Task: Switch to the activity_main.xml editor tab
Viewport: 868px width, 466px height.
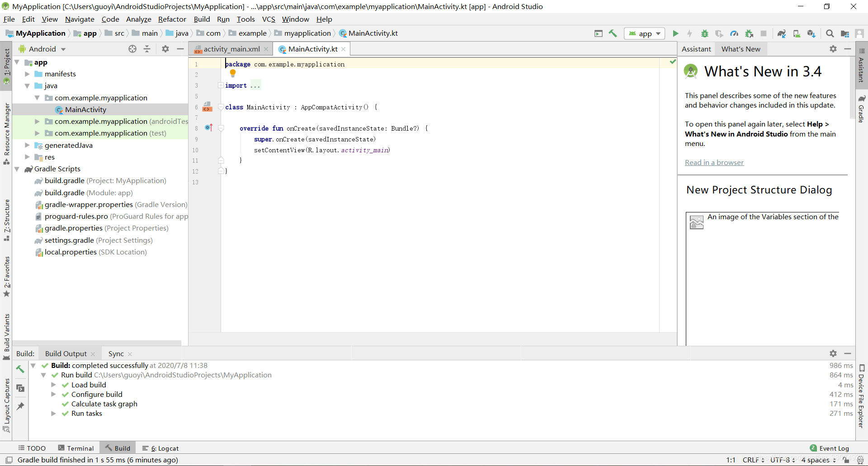Action: click(231, 49)
